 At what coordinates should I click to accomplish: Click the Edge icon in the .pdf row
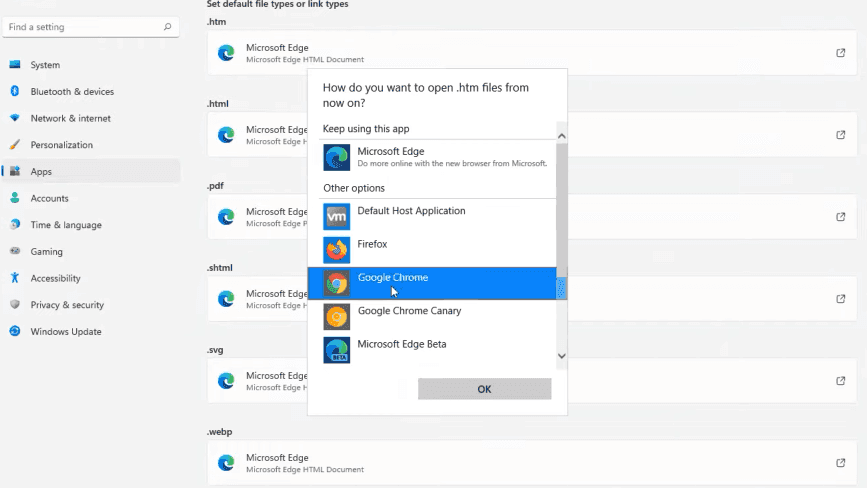[226, 217]
